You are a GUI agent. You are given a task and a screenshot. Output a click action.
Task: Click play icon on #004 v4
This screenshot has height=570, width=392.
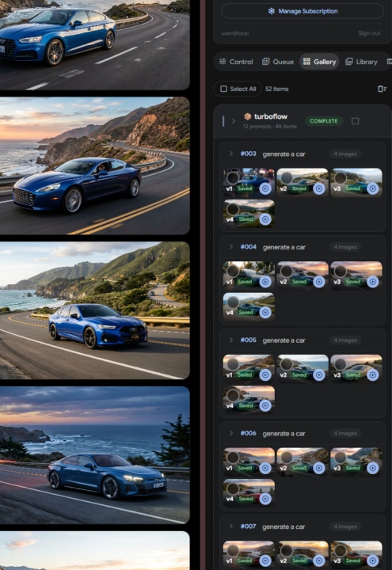pyautogui.click(x=265, y=312)
